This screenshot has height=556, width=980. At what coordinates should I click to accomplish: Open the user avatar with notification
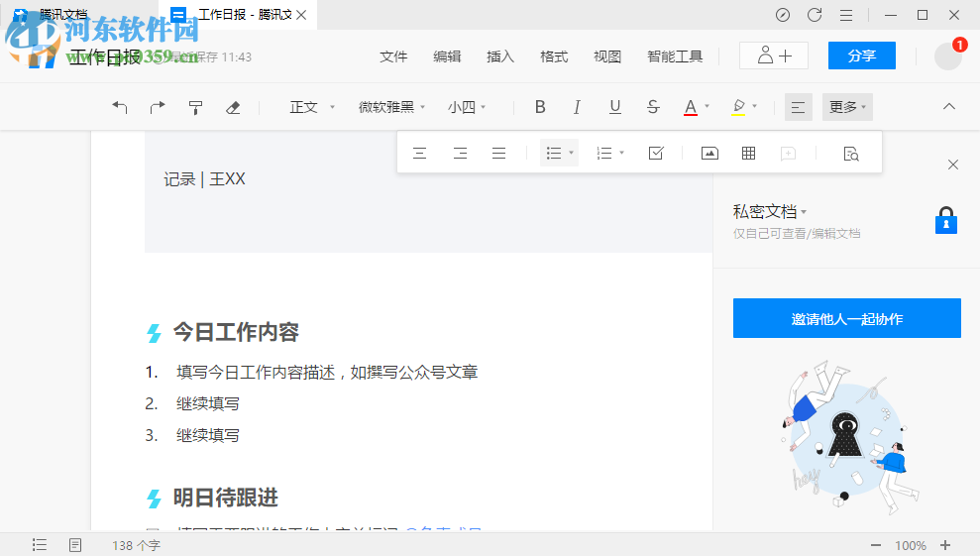(x=948, y=56)
